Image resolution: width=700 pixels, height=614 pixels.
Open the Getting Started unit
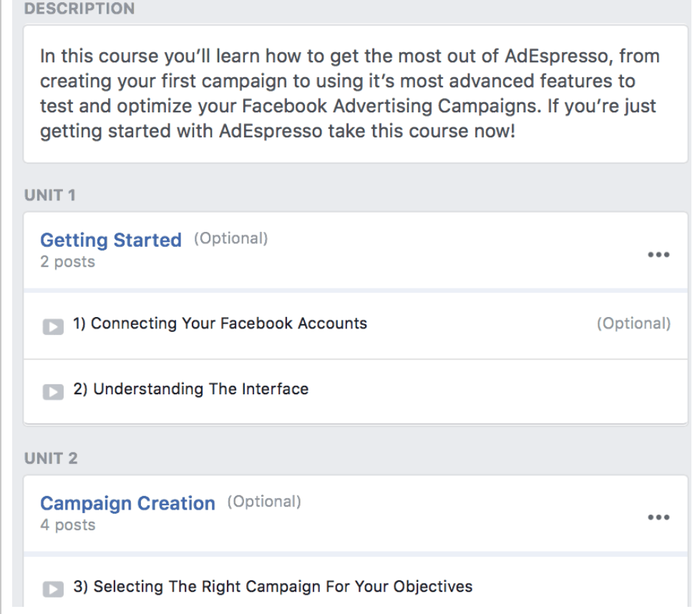[x=112, y=240]
